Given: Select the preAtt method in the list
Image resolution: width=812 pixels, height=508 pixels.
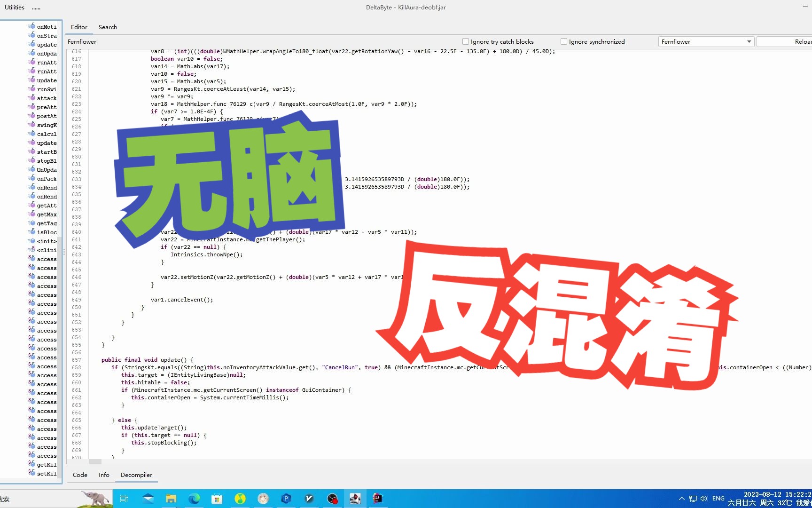Looking at the screenshot, I should pos(46,107).
